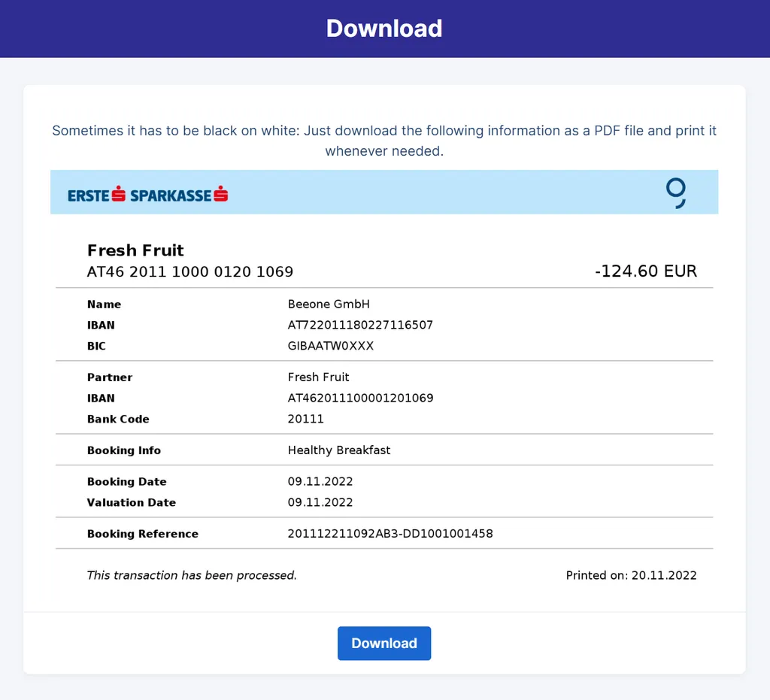Select account number AT46 2011 1000 0120 1069

click(x=190, y=271)
